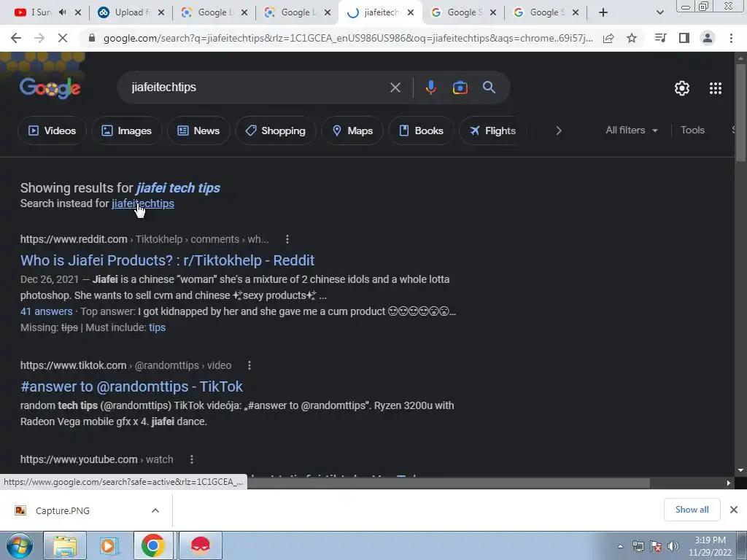Filter results by News
Viewport: 747px width, 560px height.
click(x=198, y=131)
